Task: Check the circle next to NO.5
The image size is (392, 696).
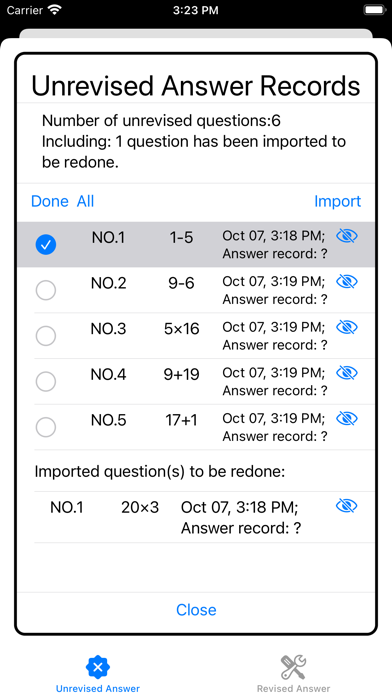Action: click(x=46, y=427)
